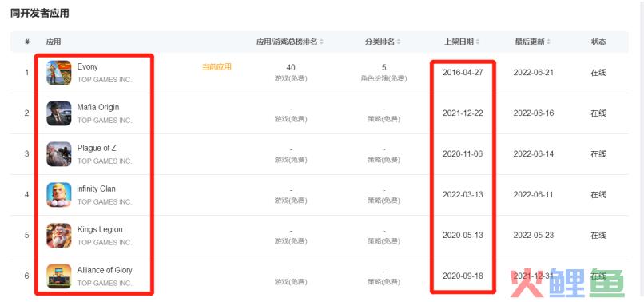Screen dimensions: 644x302
Task: Open the Infinity Clan app icon
Action: (59, 195)
